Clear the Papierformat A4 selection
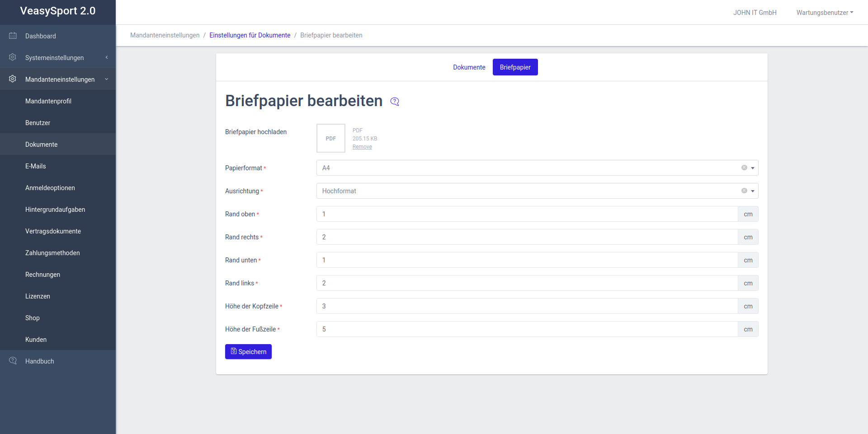Viewport: 868px width, 434px height. (744, 168)
